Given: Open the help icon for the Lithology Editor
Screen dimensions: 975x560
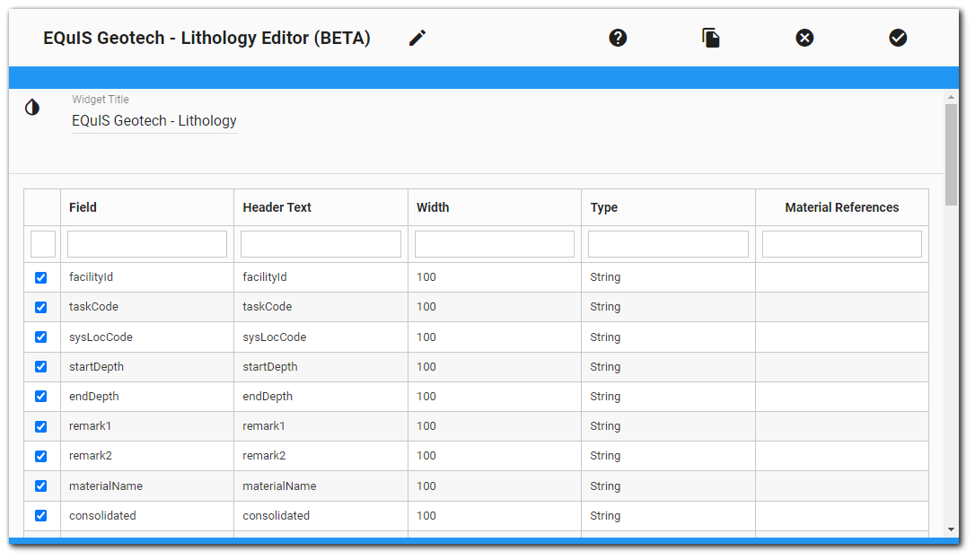Looking at the screenshot, I should pyautogui.click(x=618, y=38).
